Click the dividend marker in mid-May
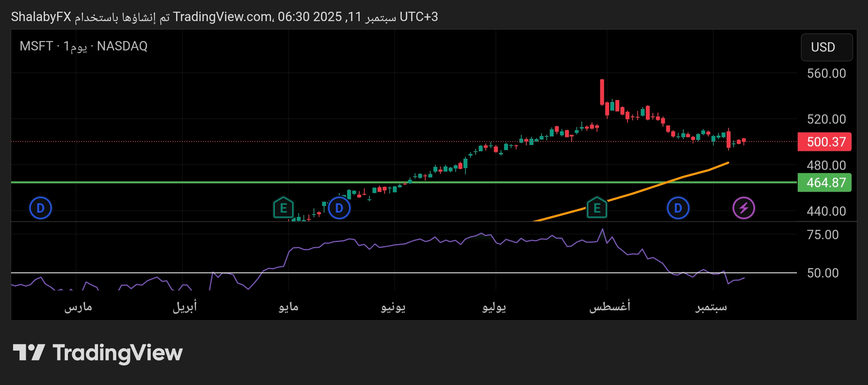The image size is (868, 385). 339,208
